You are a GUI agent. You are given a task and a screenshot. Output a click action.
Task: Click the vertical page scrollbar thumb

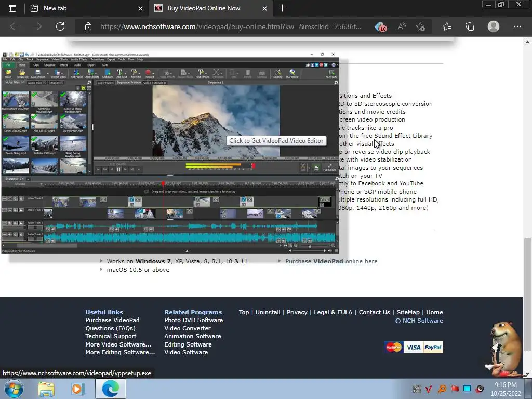point(527,295)
